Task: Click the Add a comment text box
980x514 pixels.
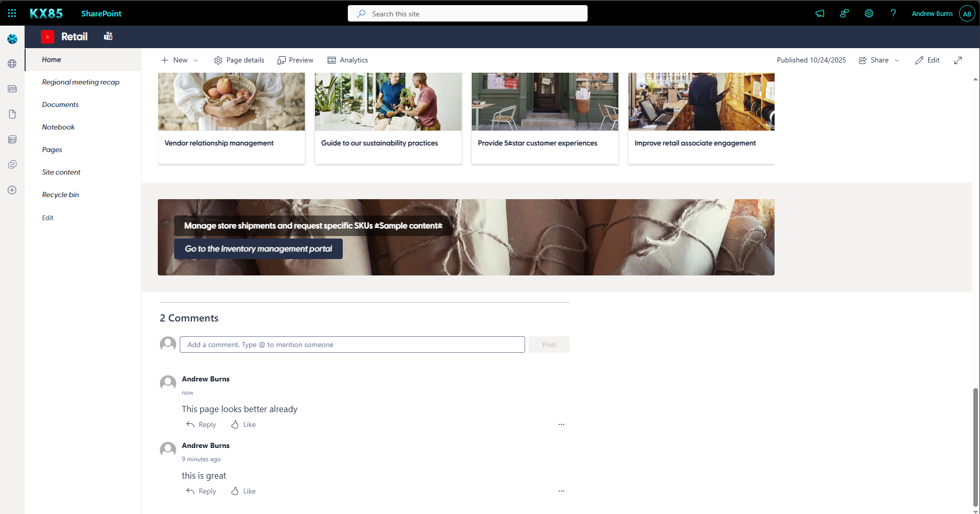Action: pyautogui.click(x=352, y=345)
